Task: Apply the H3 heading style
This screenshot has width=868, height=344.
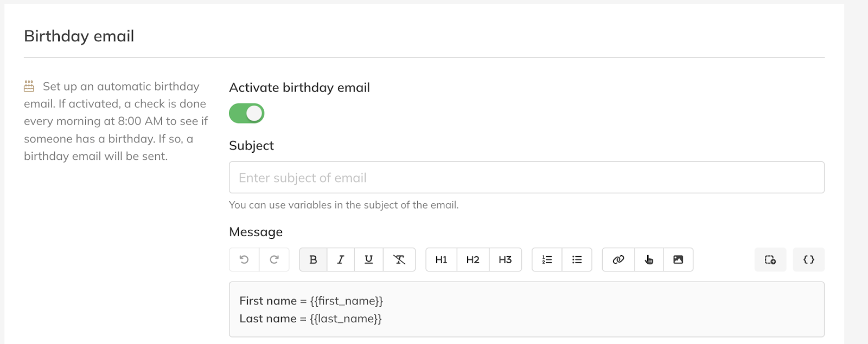Action: coord(505,259)
